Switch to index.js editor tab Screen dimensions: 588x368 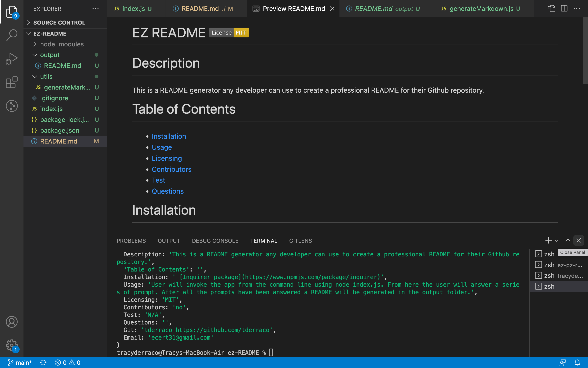coord(136,9)
